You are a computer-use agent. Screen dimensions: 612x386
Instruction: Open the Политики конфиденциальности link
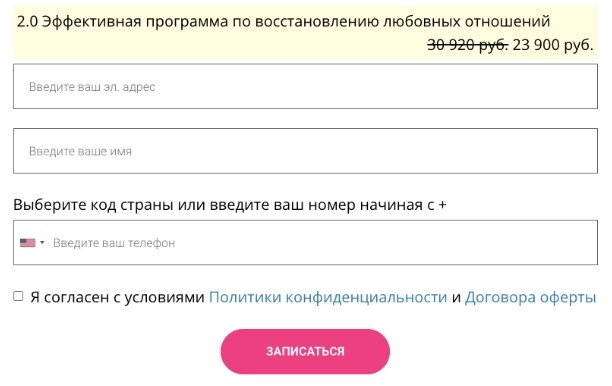click(x=328, y=297)
